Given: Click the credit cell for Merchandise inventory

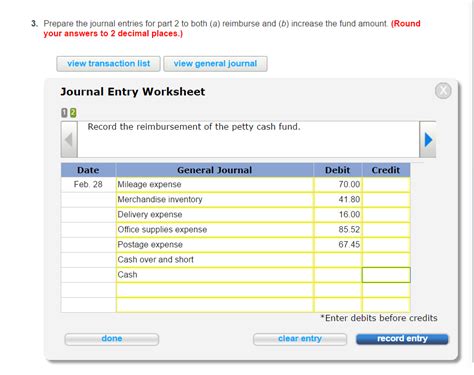Looking at the screenshot, I should coord(386,199).
